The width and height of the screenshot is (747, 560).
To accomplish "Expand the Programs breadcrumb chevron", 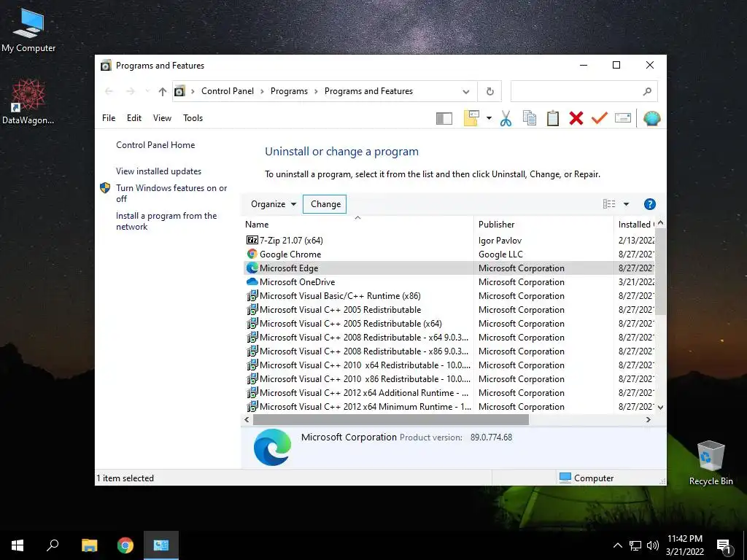I will (316, 91).
